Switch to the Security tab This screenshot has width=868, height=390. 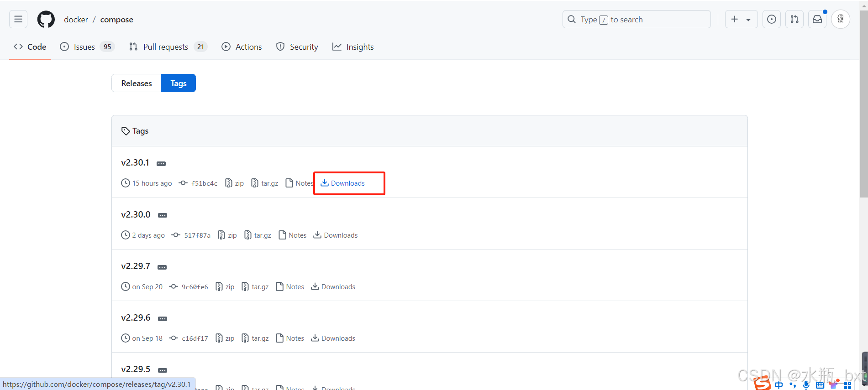coord(297,47)
